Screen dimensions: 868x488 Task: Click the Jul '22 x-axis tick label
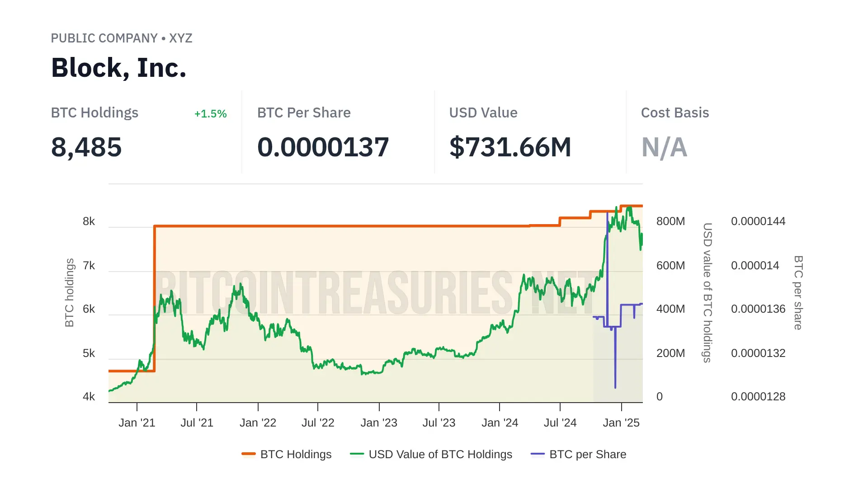[x=318, y=422]
